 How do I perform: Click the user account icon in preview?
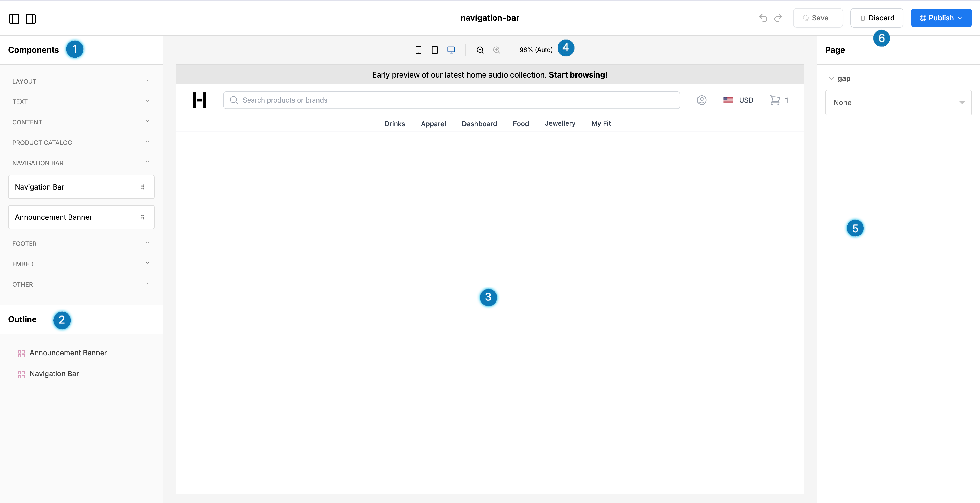(702, 100)
